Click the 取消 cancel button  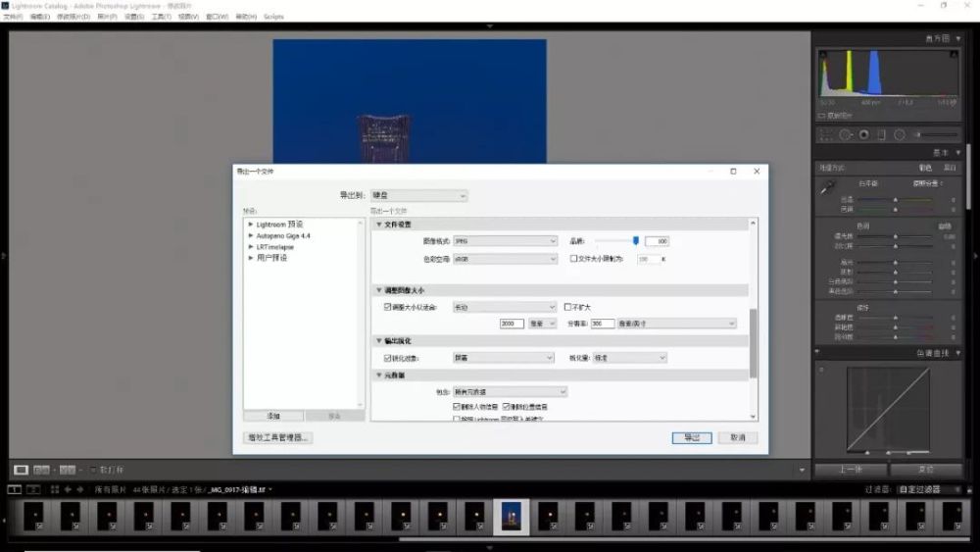point(738,437)
